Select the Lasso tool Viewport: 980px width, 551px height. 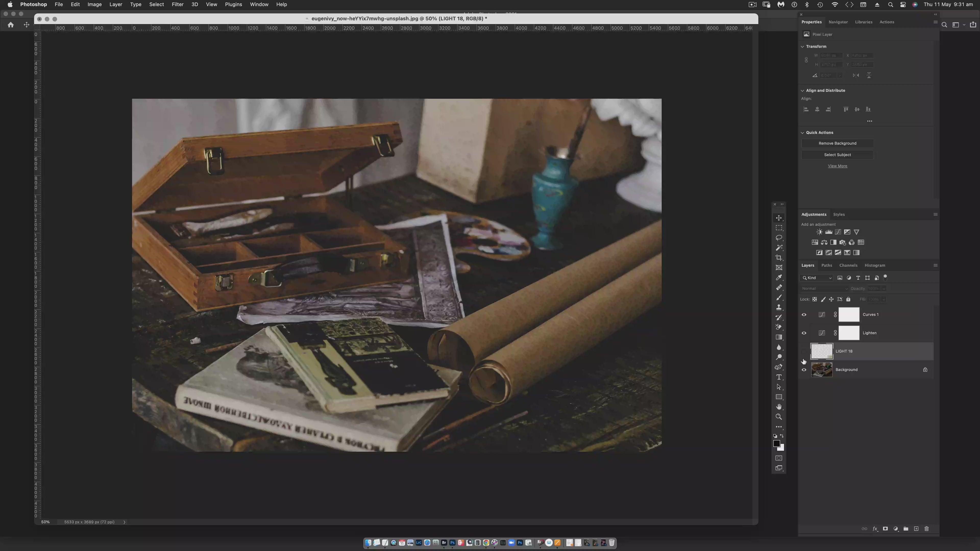click(779, 238)
